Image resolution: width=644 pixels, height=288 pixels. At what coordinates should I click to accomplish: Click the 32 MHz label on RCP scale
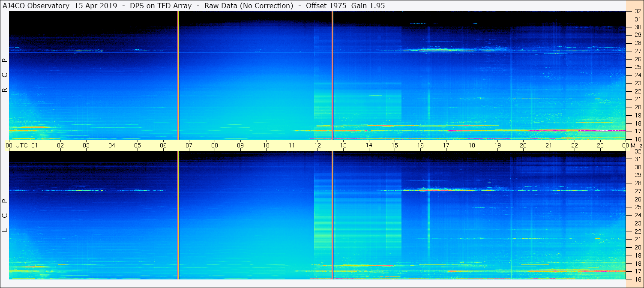[x=637, y=12]
